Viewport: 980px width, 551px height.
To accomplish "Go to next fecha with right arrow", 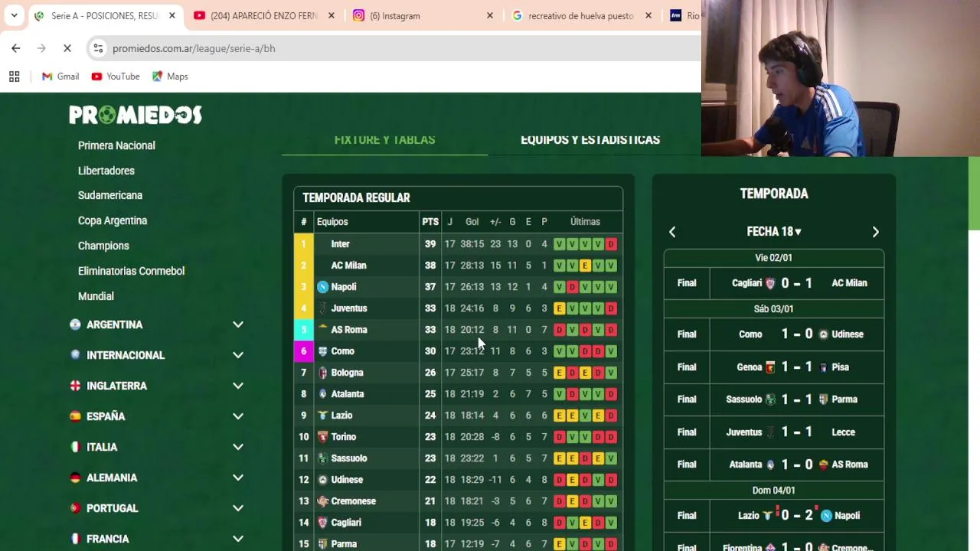I will [x=876, y=232].
